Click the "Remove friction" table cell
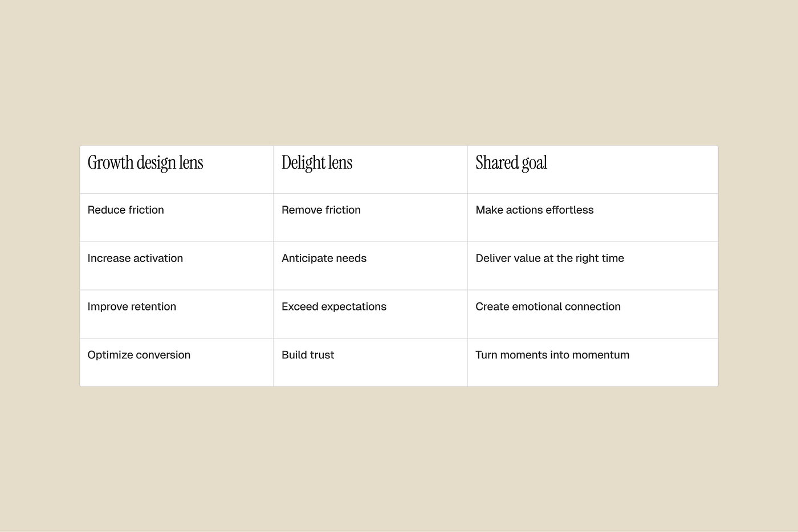The width and height of the screenshot is (798, 532). click(x=321, y=210)
